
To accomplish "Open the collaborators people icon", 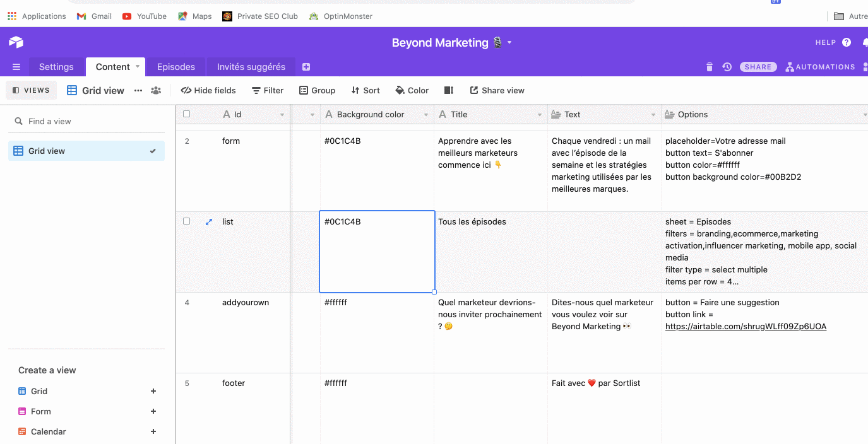I will pyautogui.click(x=156, y=90).
